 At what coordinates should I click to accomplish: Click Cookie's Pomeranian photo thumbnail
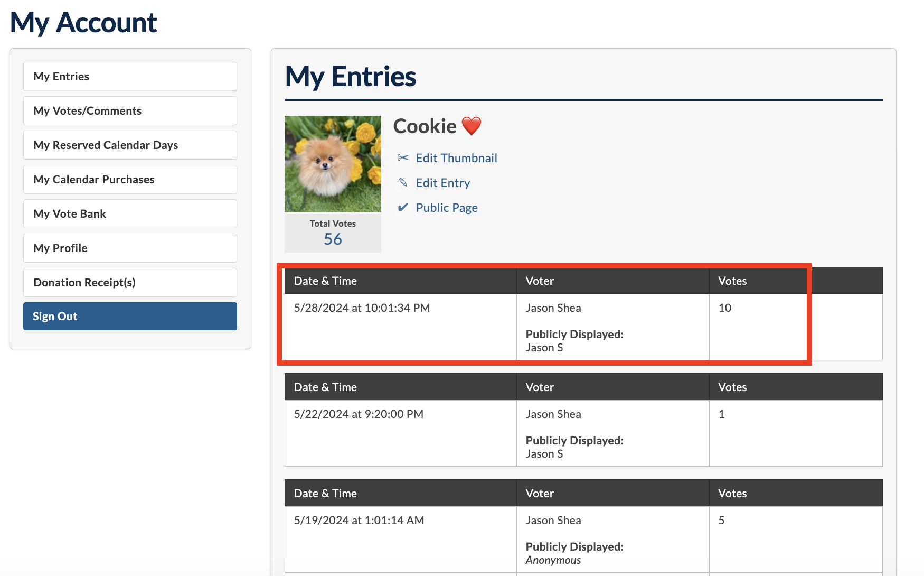pos(333,164)
